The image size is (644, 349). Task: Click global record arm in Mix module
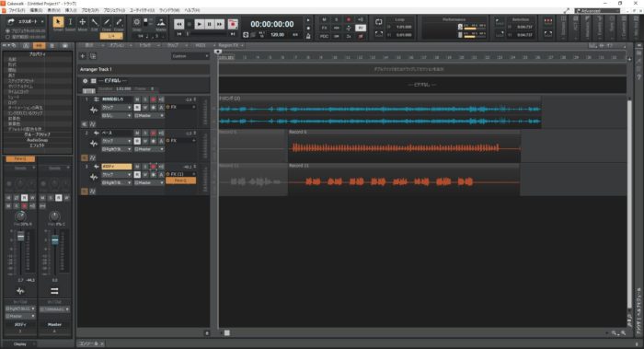(349, 19)
